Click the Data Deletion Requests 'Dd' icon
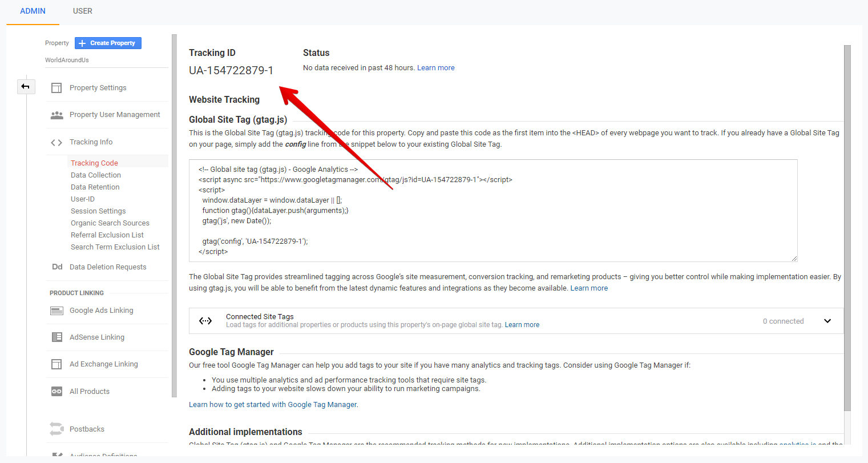Screen dimensions: 868x463 point(57,267)
